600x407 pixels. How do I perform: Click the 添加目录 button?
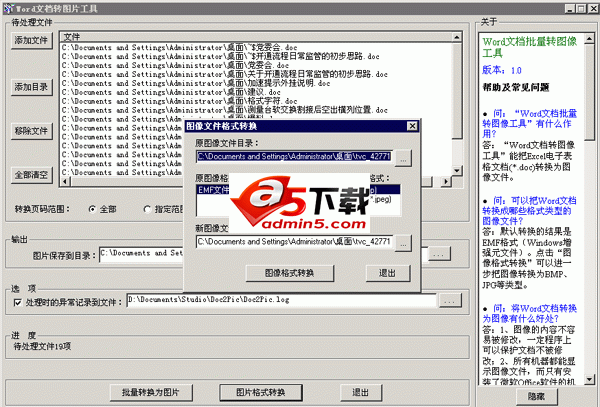(31, 87)
